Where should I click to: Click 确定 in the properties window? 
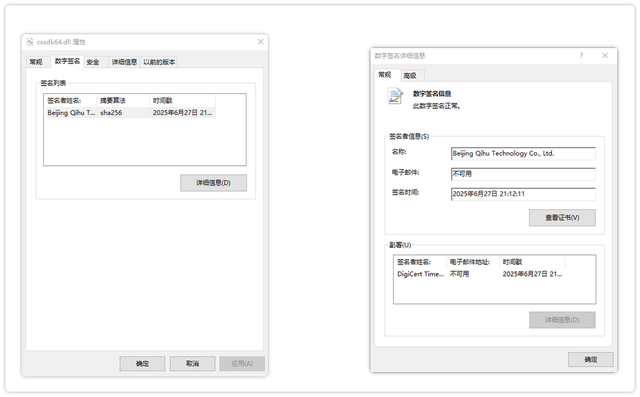click(142, 364)
